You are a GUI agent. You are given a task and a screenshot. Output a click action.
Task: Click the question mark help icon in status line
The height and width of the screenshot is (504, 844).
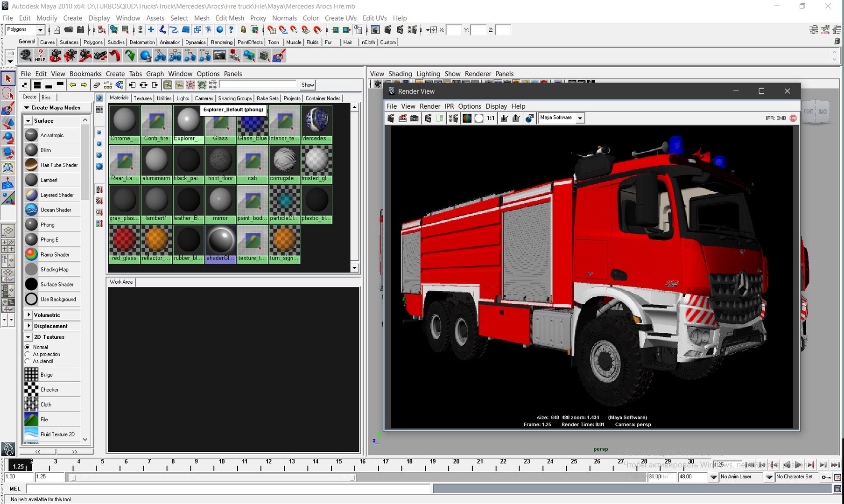tap(231, 30)
